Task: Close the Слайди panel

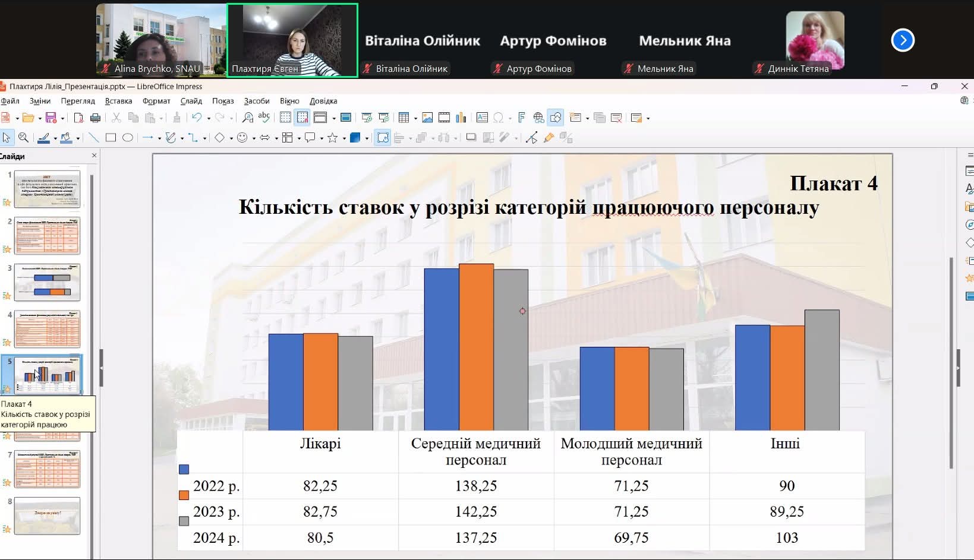Action: 94,156
